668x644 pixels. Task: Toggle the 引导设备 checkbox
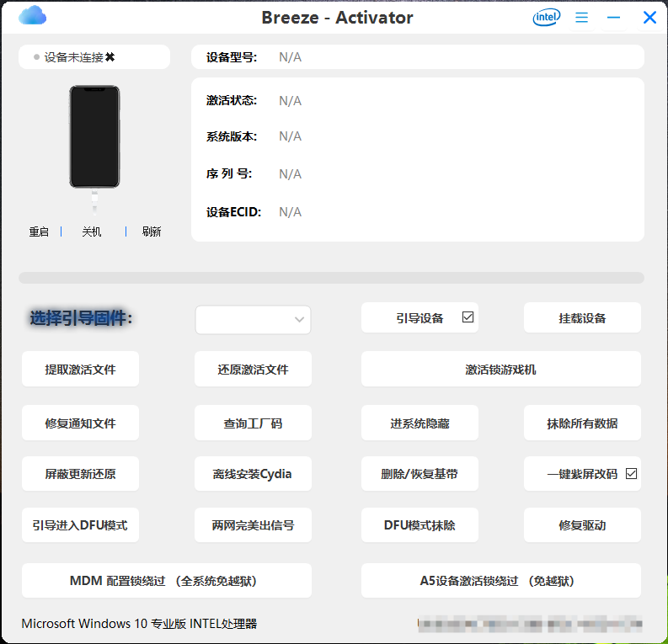pos(468,317)
